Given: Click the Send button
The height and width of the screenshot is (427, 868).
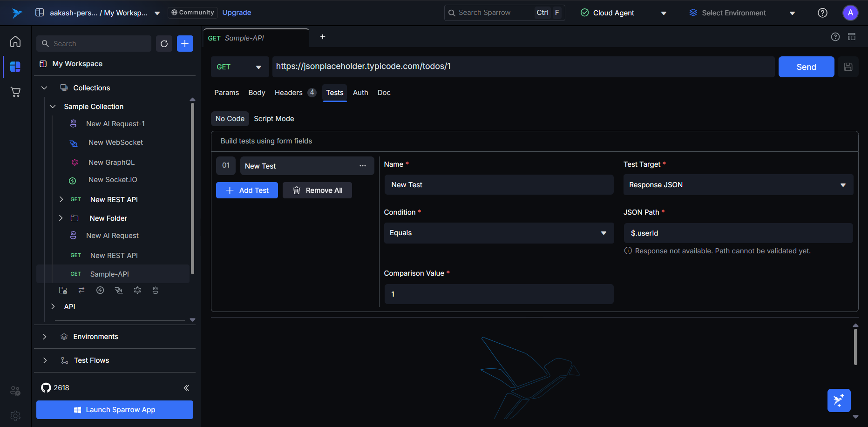Looking at the screenshot, I should pyautogui.click(x=806, y=67).
